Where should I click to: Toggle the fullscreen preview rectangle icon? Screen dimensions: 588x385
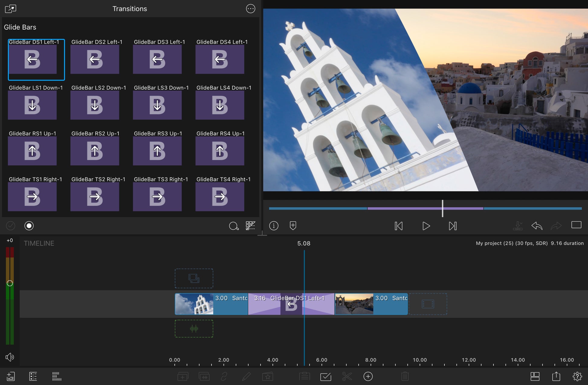click(576, 225)
